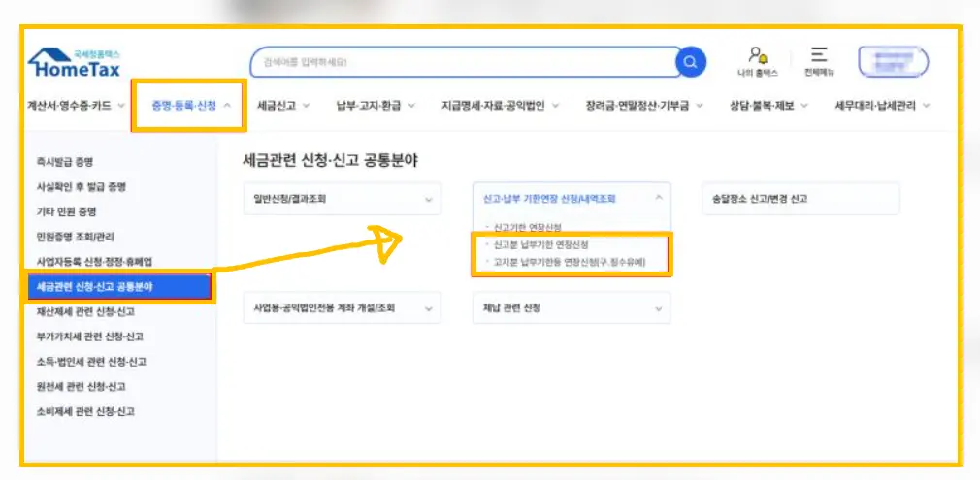Open 증명·등록·신청 menu
The height and width of the screenshot is (480, 980).
click(x=190, y=106)
